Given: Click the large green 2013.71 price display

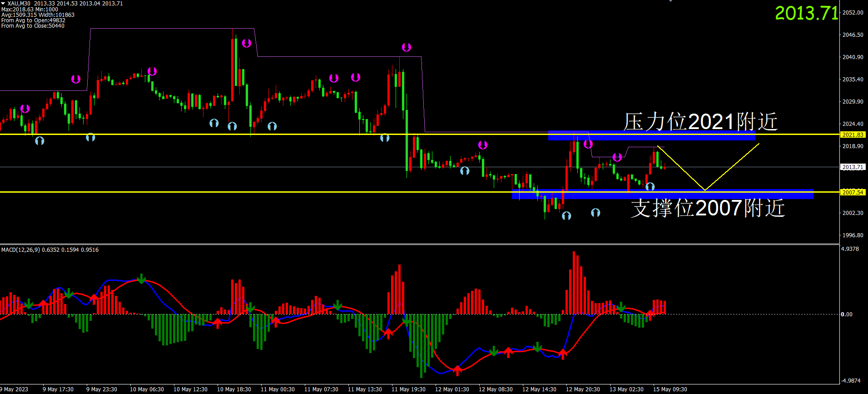Looking at the screenshot, I should [x=806, y=13].
